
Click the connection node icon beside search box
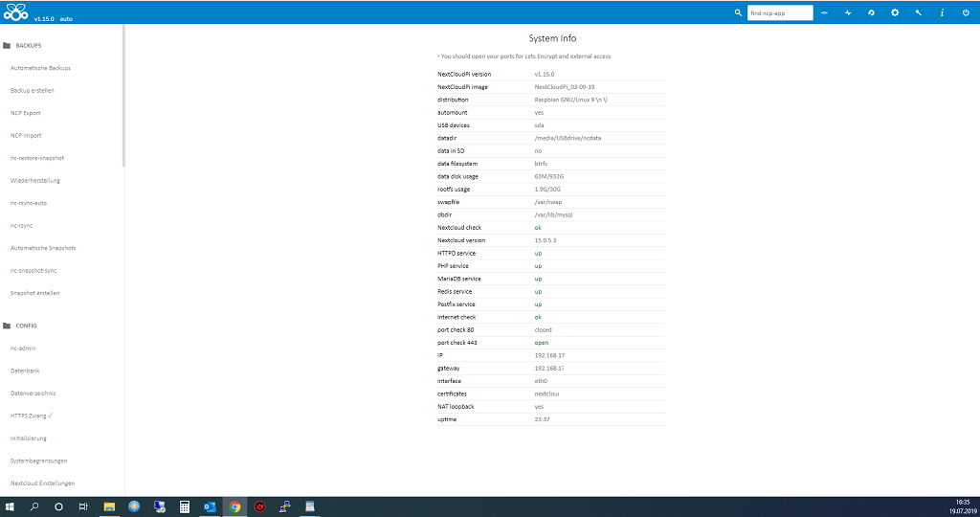(824, 12)
